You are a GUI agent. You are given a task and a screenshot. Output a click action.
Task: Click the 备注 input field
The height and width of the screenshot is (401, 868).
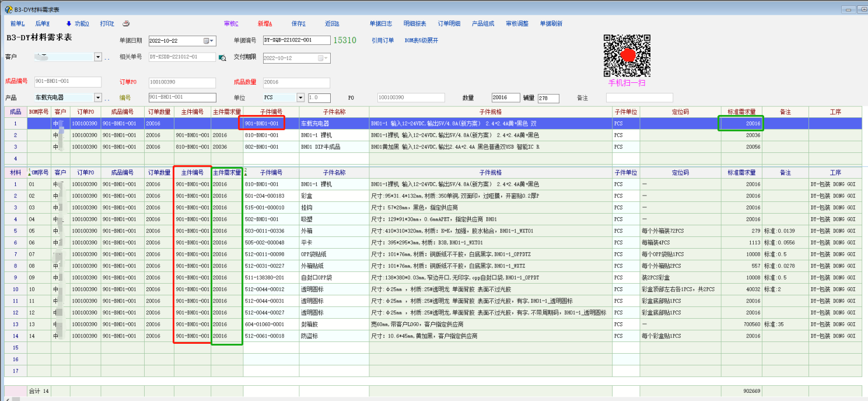pyautogui.click(x=639, y=98)
